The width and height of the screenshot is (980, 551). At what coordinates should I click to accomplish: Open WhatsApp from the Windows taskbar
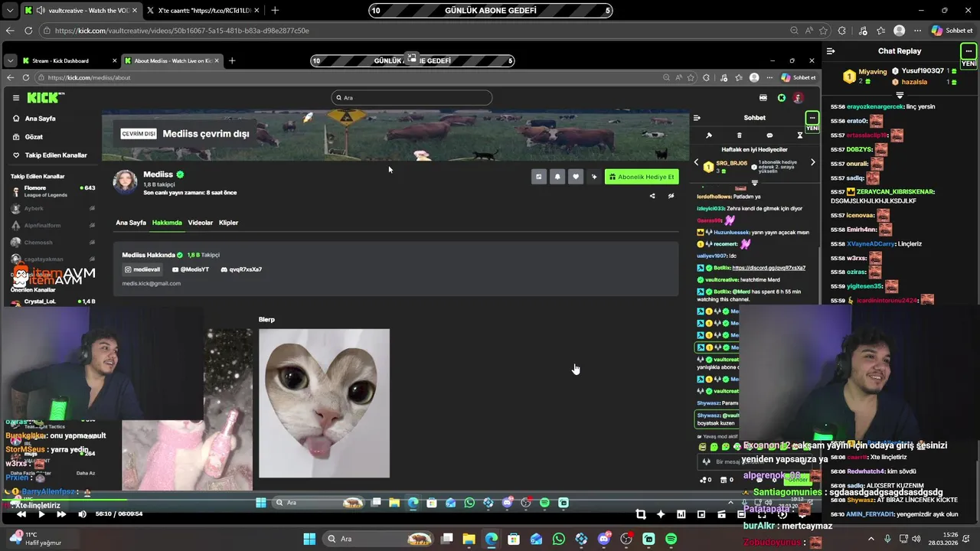pyautogui.click(x=559, y=539)
